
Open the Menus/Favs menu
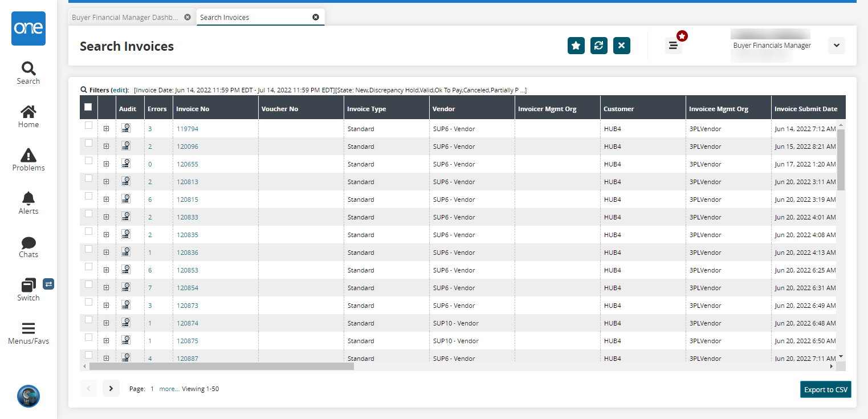(28, 333)
